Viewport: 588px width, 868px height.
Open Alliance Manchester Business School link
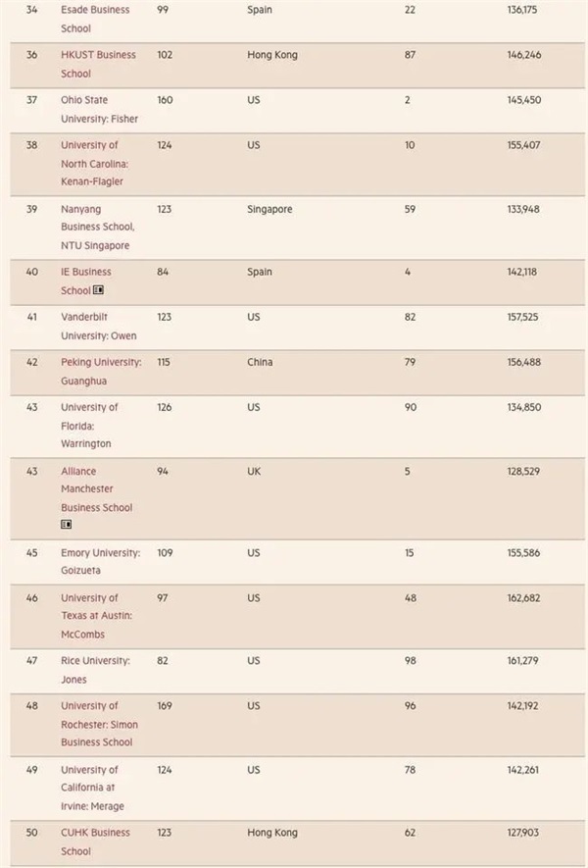coord(95,488)
